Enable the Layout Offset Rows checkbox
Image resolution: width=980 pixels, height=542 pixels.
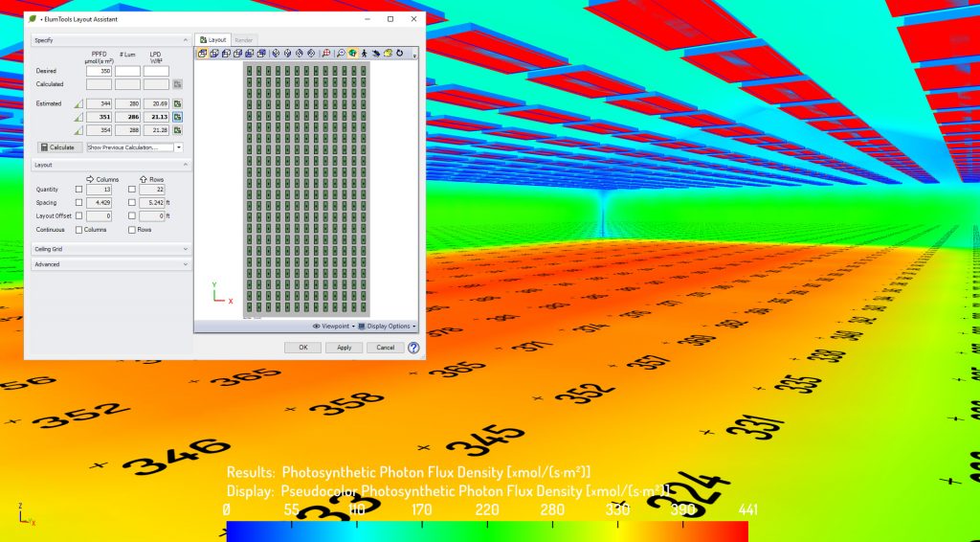(x=132, y=215)
